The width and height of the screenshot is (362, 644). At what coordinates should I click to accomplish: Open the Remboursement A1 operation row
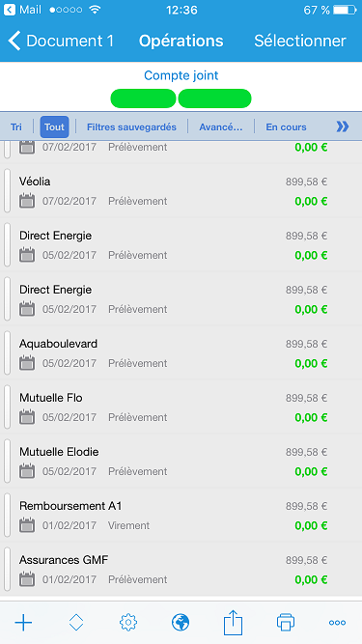click(x=181, y=516)
